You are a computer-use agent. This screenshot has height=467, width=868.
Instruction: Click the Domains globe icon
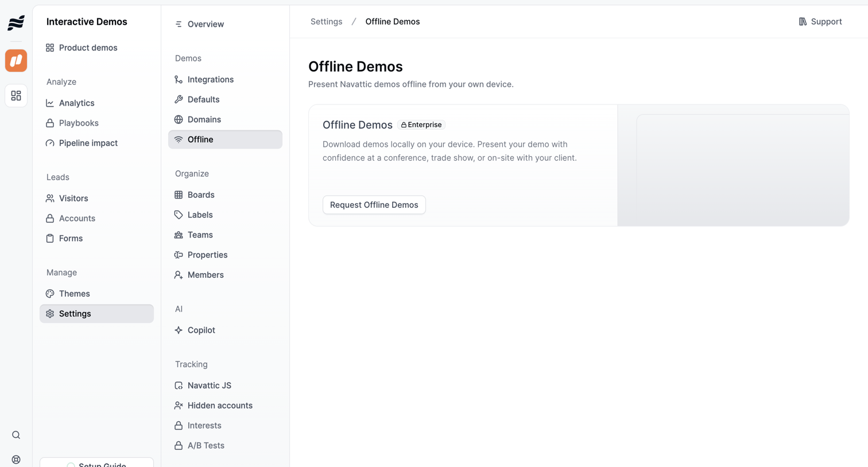pyautogui.click(x=179, y=119)
